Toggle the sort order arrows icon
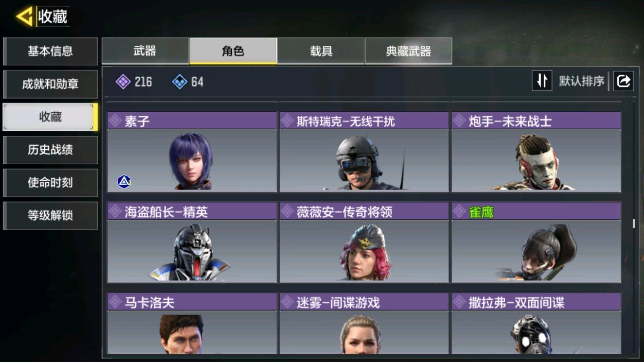644x362 pixels. point(542,81)
